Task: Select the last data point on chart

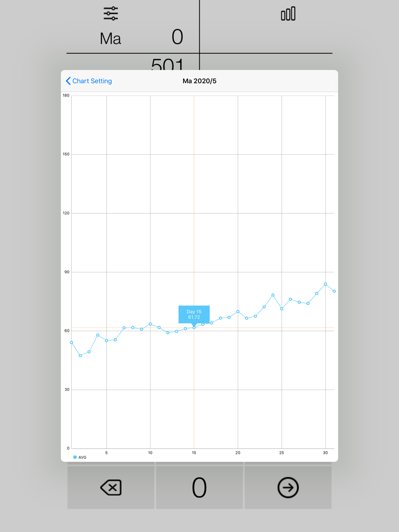Action: 334,291
